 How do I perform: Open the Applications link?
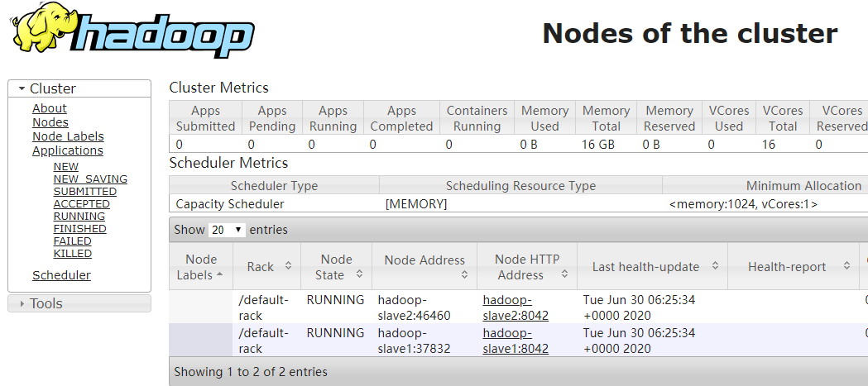pyautogui.click(x=68, y=150)
